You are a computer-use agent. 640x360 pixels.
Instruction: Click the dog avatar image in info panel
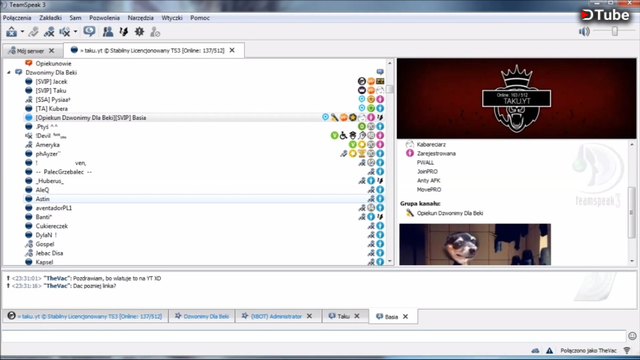tap(475, 244)
